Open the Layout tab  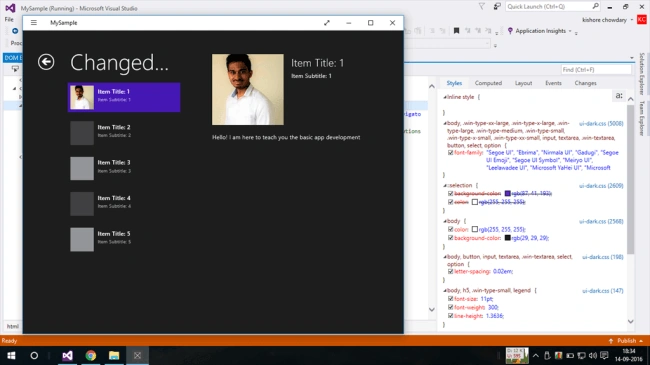coord(523,83)
